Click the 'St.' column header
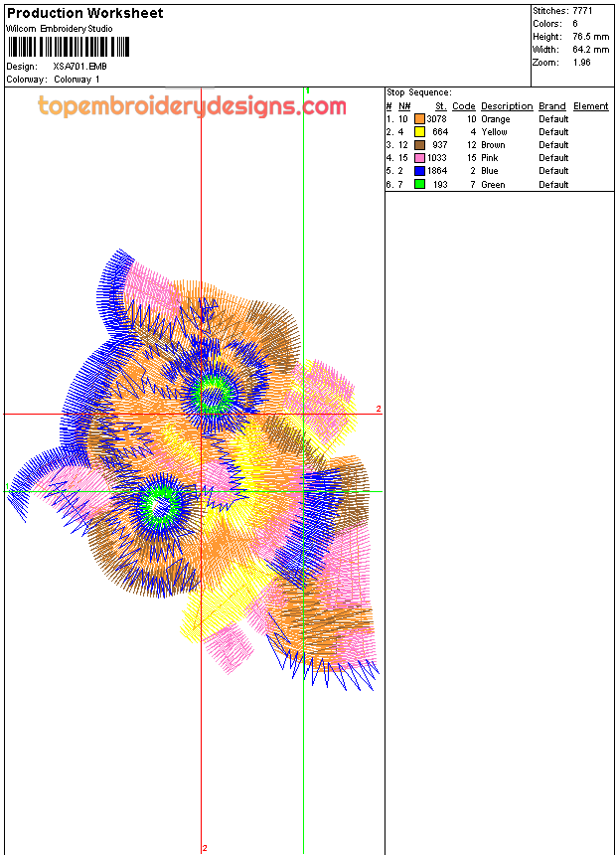Screen dimensions: 616x855 [x=441, y=106]
